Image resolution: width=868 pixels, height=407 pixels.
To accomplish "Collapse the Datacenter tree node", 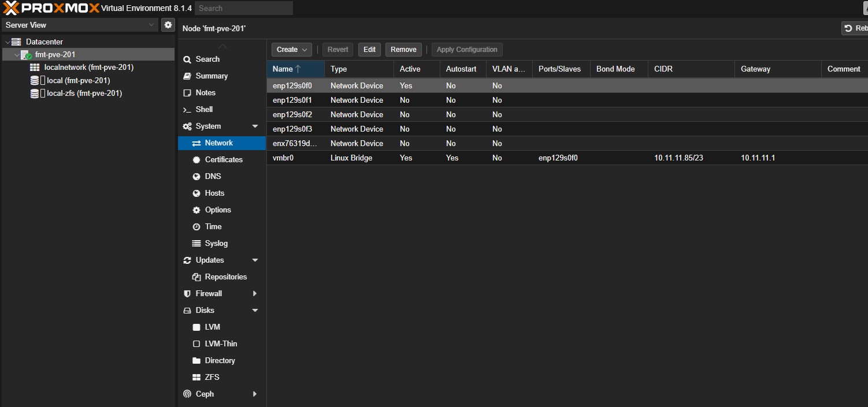I will tap(8, 42).
